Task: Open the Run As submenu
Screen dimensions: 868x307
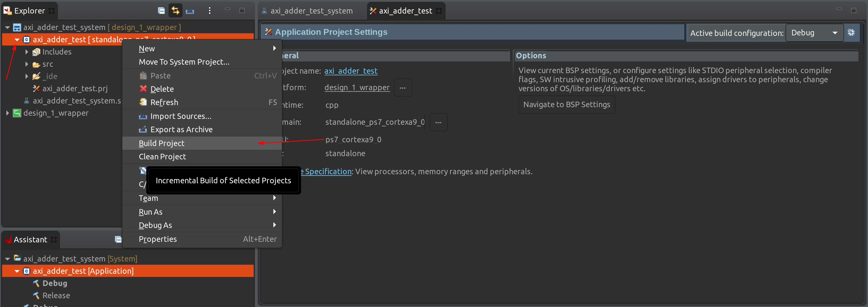Action: click(x=151, y=212)
